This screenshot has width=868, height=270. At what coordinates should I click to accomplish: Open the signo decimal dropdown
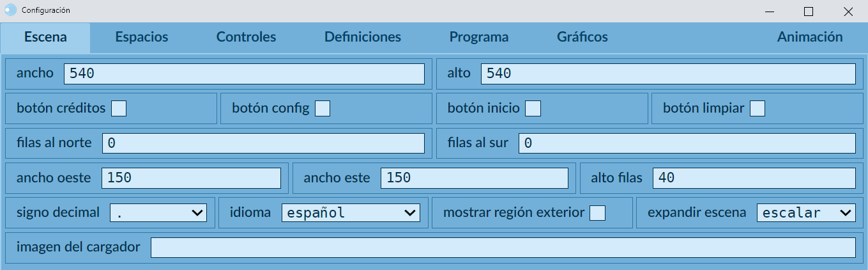(x=158, y=213)
